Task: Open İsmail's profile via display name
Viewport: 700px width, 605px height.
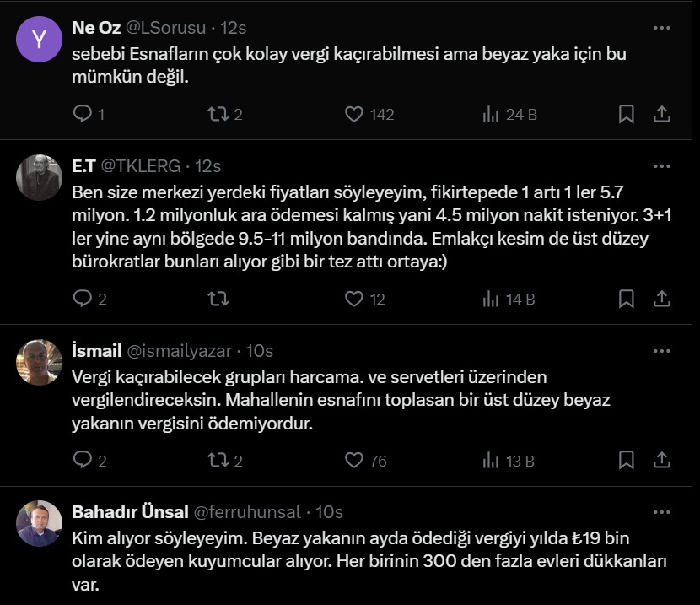Action: pyautogui.click(x=97, y=351)
